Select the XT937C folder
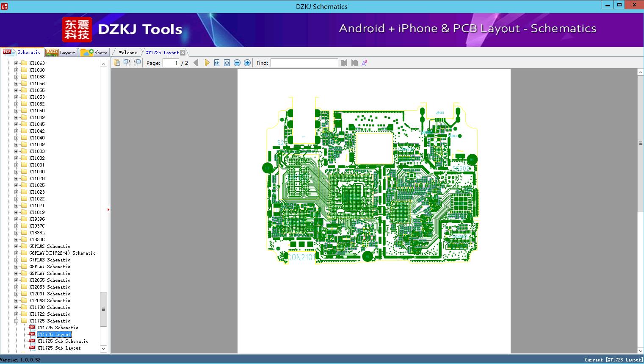 (37, 226)
